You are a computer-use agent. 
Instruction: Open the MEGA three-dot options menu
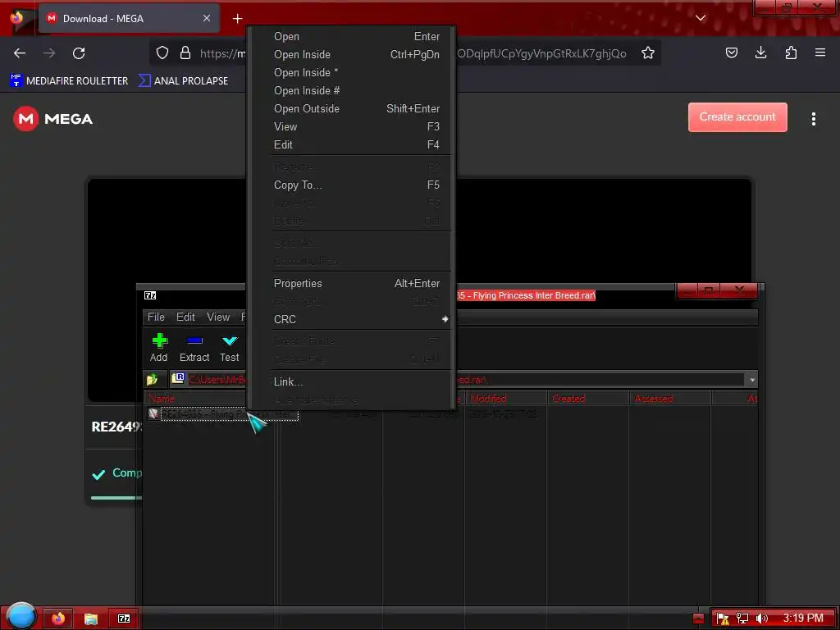tap(813, 119)
